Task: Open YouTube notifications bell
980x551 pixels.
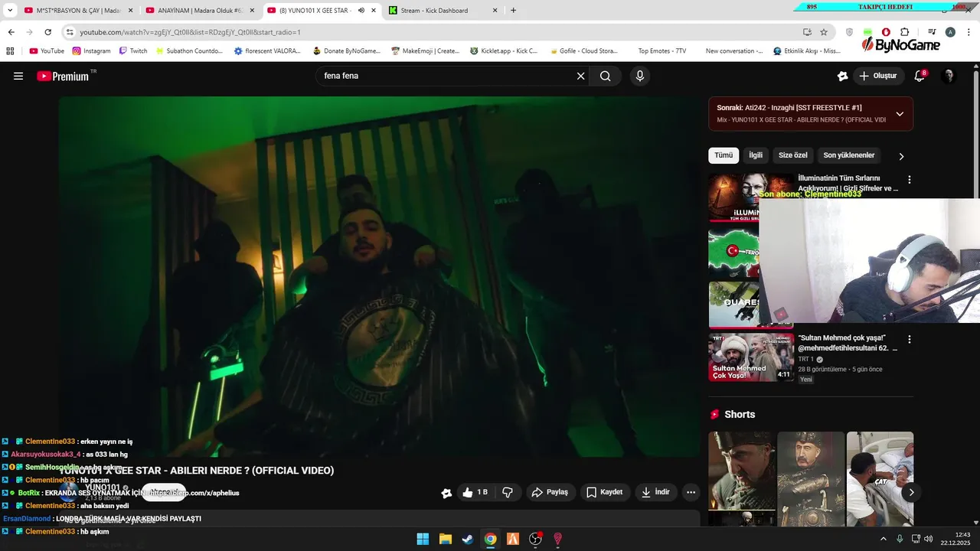Action: (920, 76)
